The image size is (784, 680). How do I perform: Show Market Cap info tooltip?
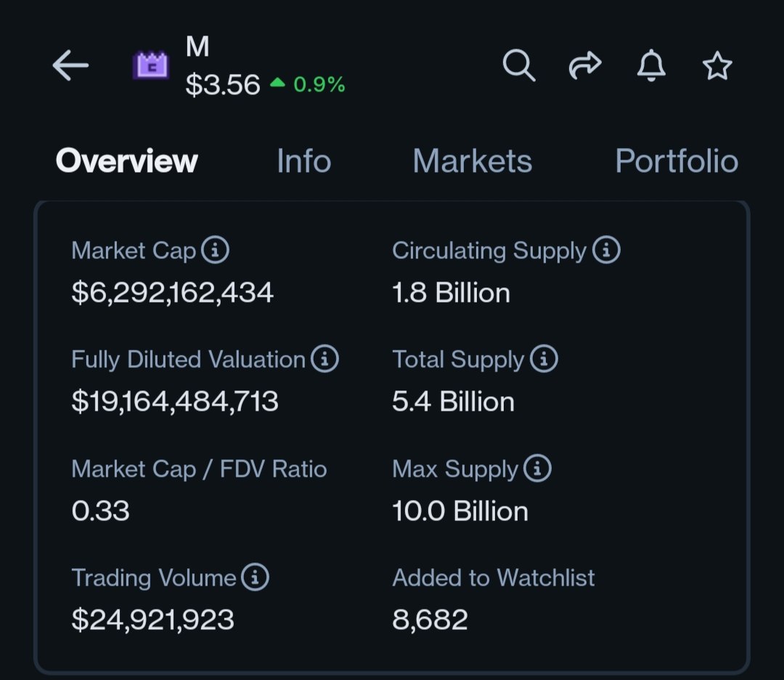point(215,250)
